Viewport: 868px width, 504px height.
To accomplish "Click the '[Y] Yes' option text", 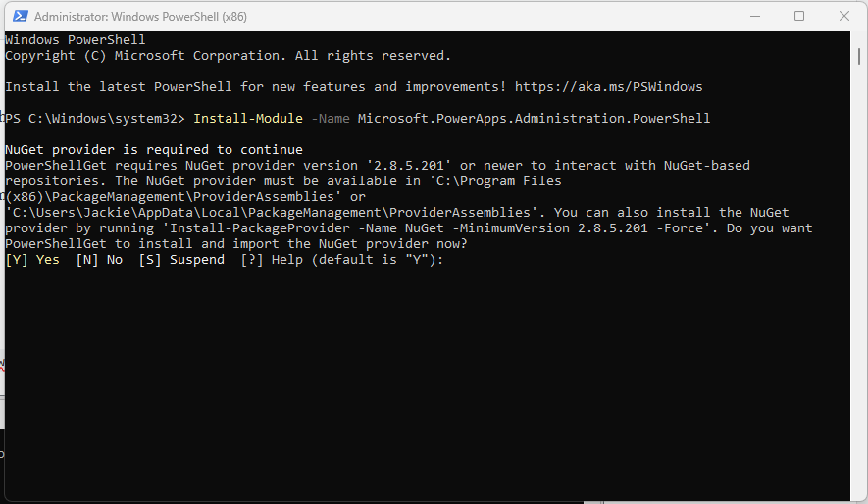I will coord(32,260).
